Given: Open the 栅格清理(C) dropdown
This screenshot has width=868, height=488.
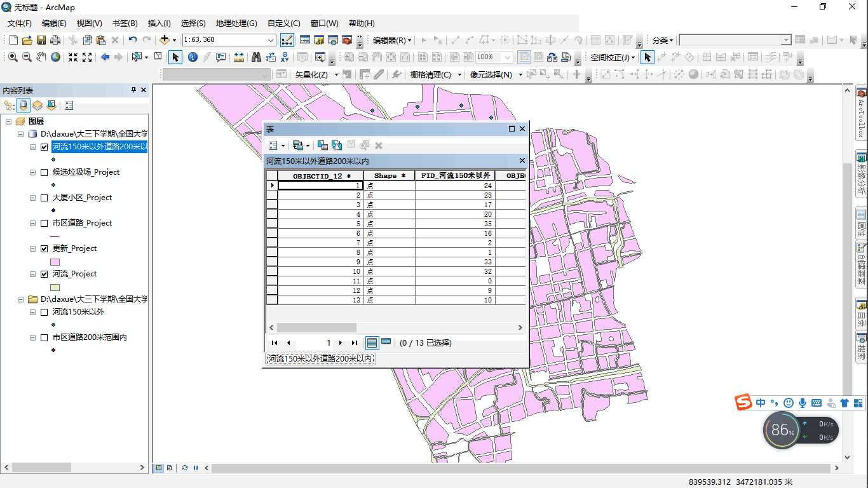Looking at the screenshot, I should (435, 74).
